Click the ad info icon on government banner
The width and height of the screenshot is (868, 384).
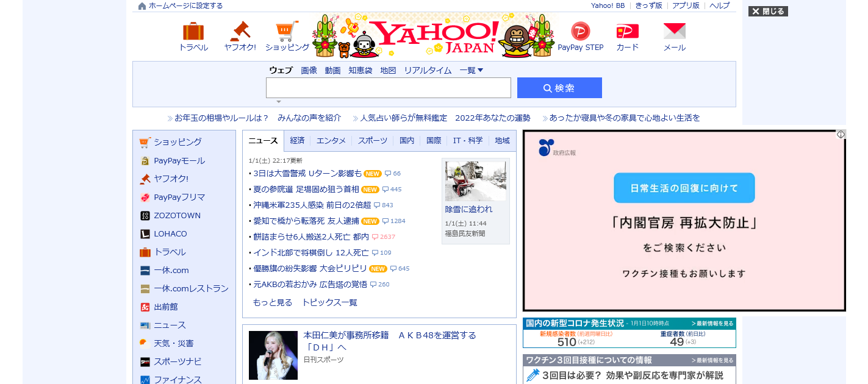point(841,135)
